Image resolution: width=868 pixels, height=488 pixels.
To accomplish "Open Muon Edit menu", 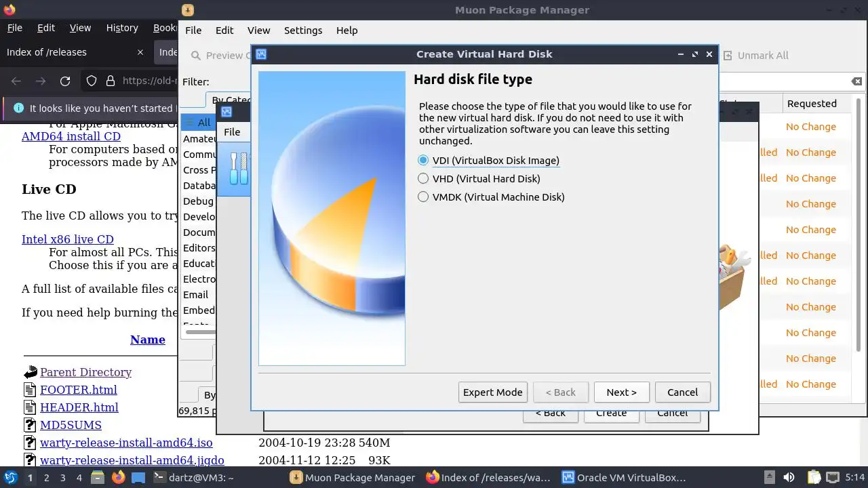I will point(224,30).
